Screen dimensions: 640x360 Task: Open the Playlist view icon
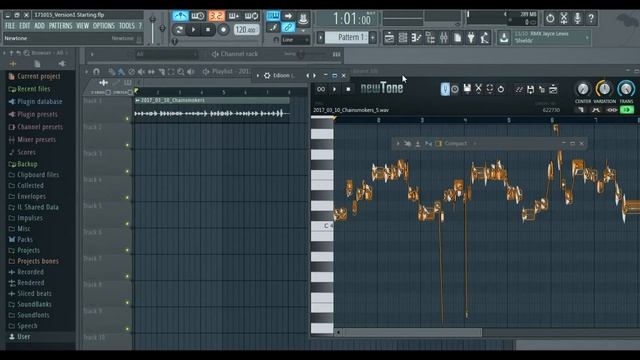pyautogui.click(x=389, y=38)
